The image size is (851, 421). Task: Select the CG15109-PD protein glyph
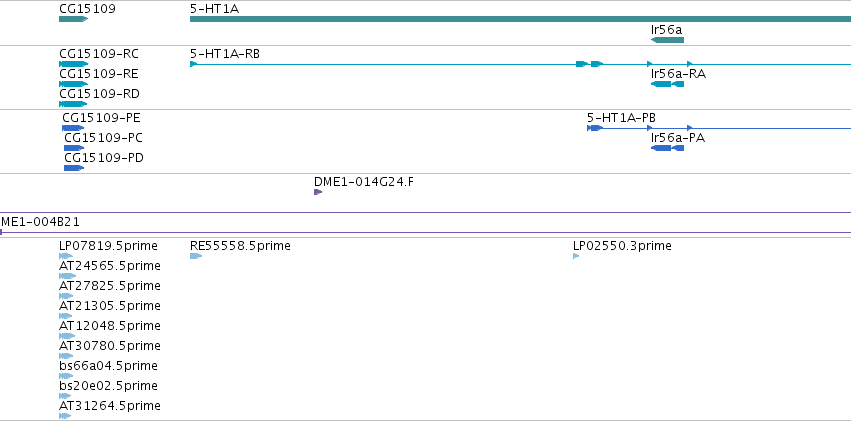74,168
